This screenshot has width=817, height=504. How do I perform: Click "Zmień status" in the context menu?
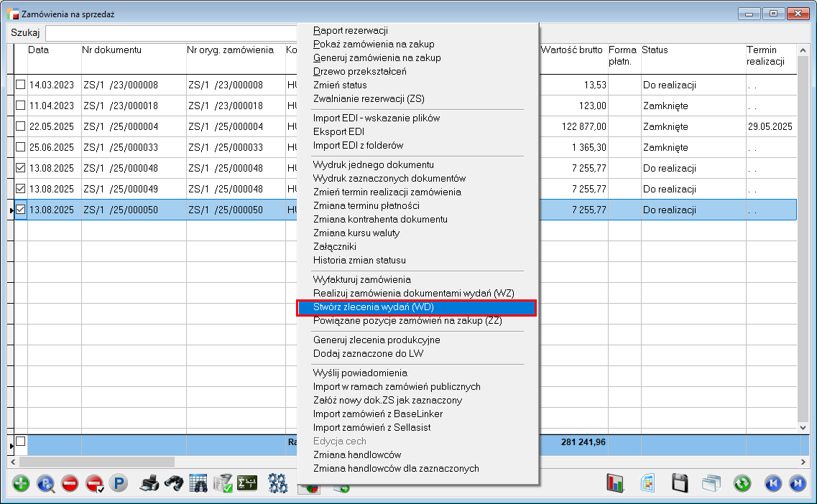point(340,85)
